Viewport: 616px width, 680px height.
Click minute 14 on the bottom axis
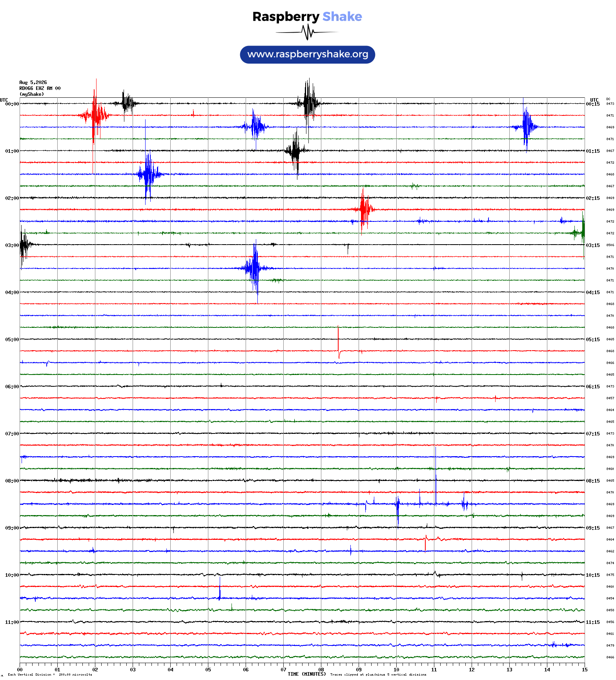[x=547, y=670]
